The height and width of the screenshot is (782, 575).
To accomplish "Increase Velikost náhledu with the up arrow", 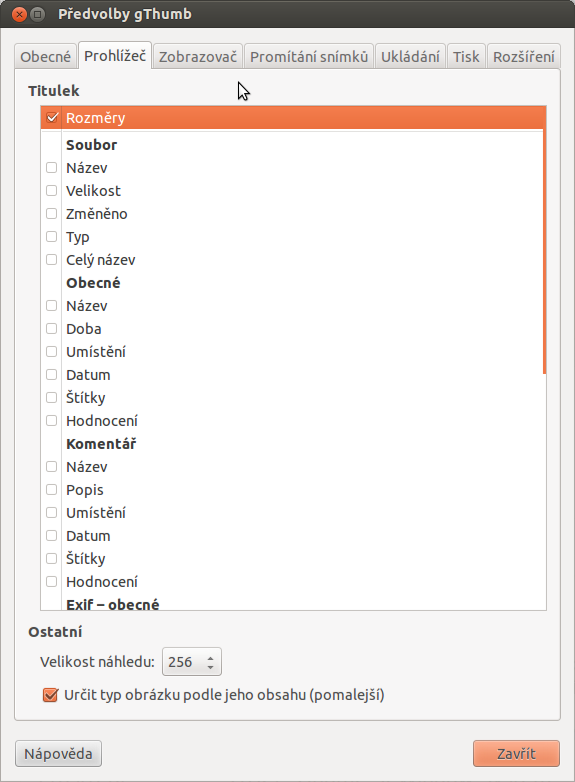I will (210, 657).
